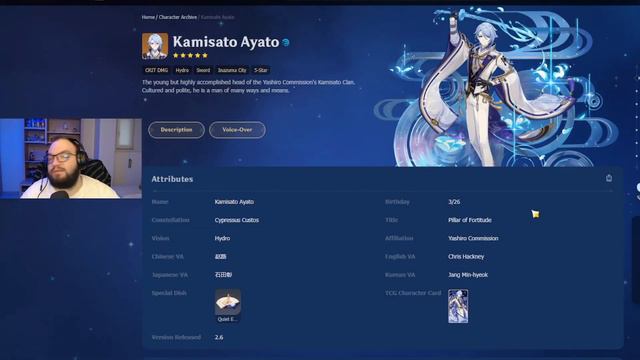The width and height of the screenshot is (640, 360).
Task: Open the Character Archive breadcrumb
Action: 178,17
